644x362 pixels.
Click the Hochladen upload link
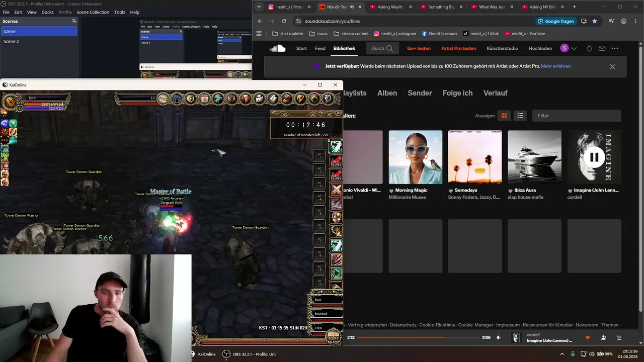click(540, 48)
